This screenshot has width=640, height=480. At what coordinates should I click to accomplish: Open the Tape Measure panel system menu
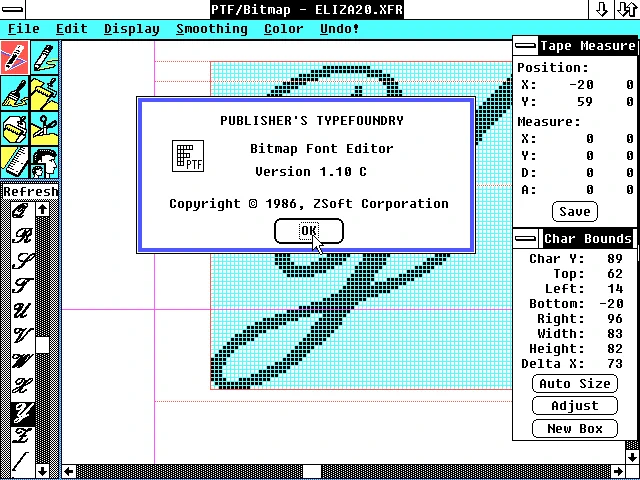525,46
